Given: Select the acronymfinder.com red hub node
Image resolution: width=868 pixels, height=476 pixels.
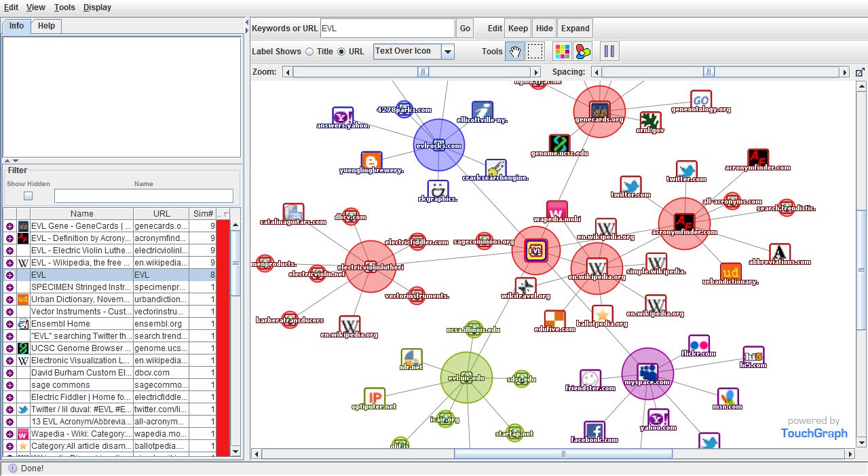Looking at the screenshot, I should click(x=684, y=223).
